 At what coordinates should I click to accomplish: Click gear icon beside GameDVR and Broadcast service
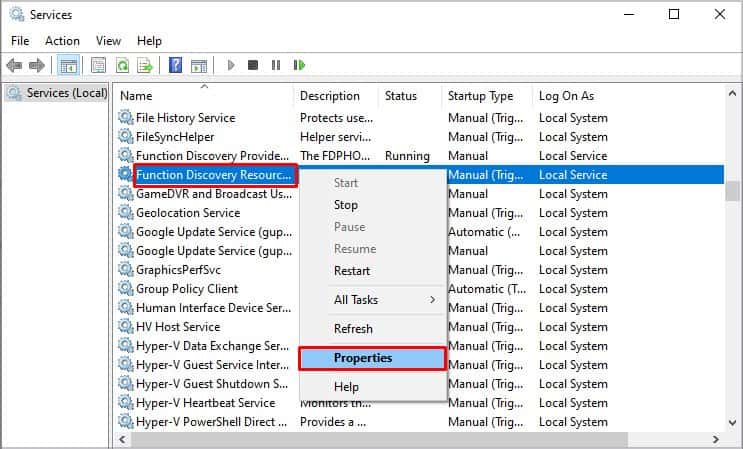[x=126, y=193]
